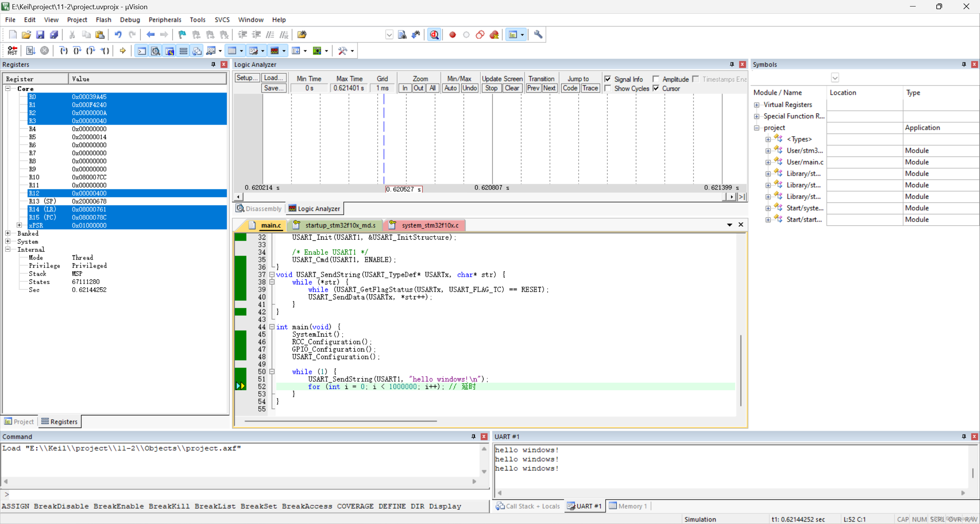
Task: Click code editor vertical scrollbar thumb
Action: 741,371
